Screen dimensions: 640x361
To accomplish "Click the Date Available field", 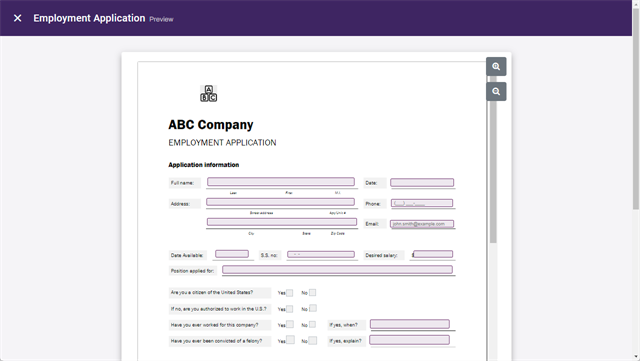I will pyautogui.click(x=232, y=254).
